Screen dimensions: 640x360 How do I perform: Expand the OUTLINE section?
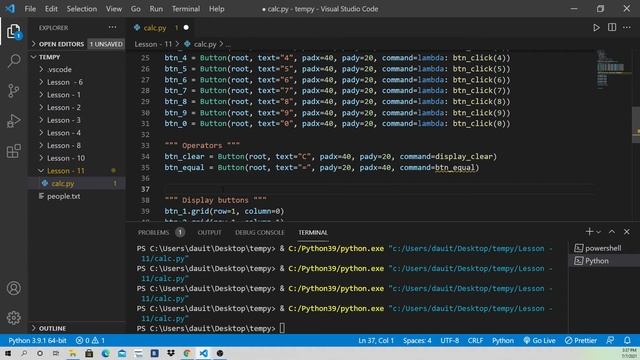point(34,328)
